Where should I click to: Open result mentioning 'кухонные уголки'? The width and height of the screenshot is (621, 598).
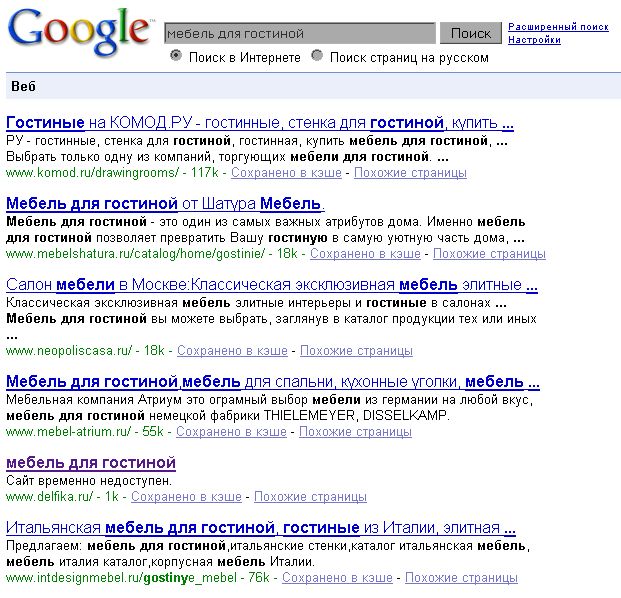coord(273,382)
